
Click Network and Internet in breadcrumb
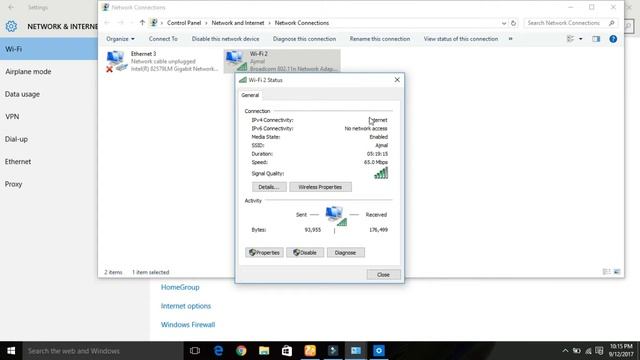[x=238, y=23]
